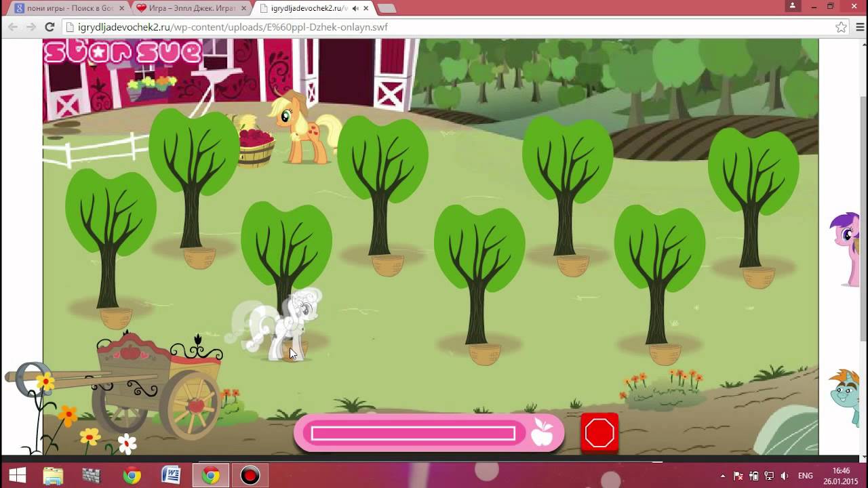Open the Windows Start menu
868x488 pixels.
pos(17,476)
